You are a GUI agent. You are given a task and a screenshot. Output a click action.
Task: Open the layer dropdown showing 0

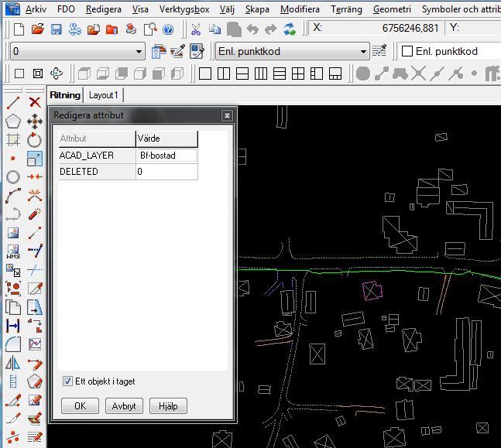tap(77, 51)
